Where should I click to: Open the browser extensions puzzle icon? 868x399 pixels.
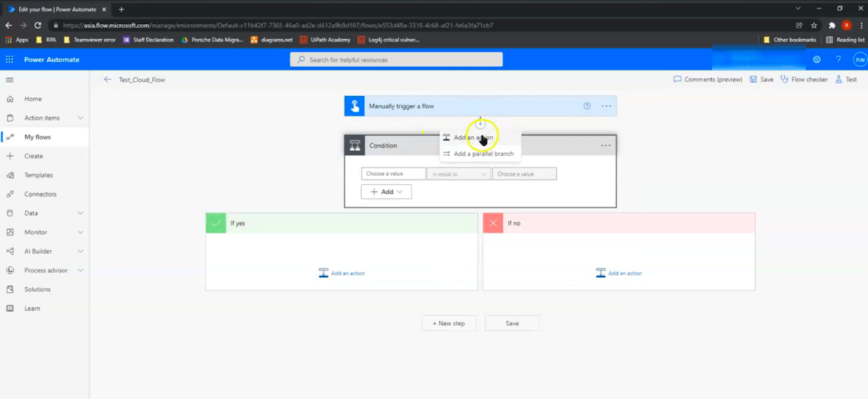[832, 25]
